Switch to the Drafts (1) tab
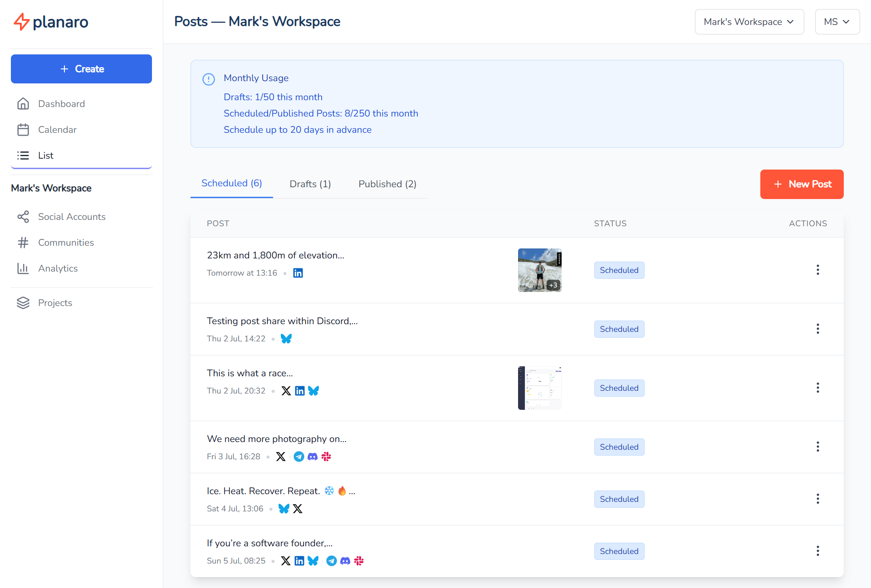871x588 pixels. click(x=310, y=184)
